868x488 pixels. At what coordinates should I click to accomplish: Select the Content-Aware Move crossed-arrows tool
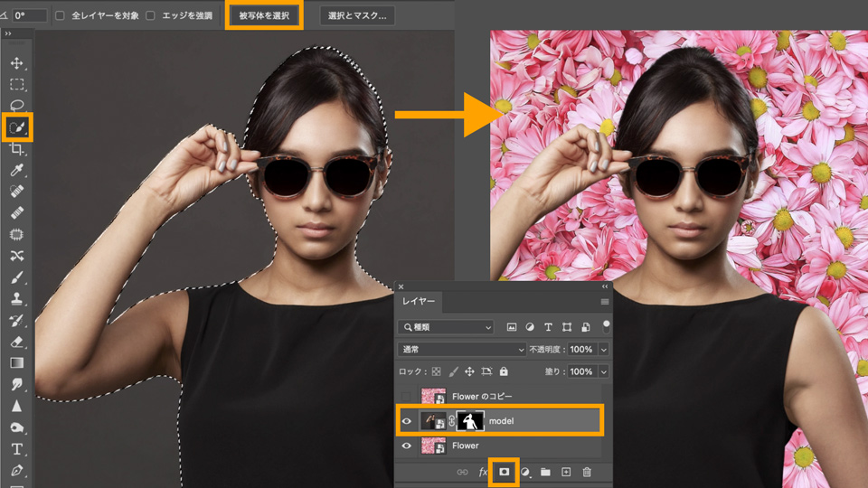click(16, 256)
